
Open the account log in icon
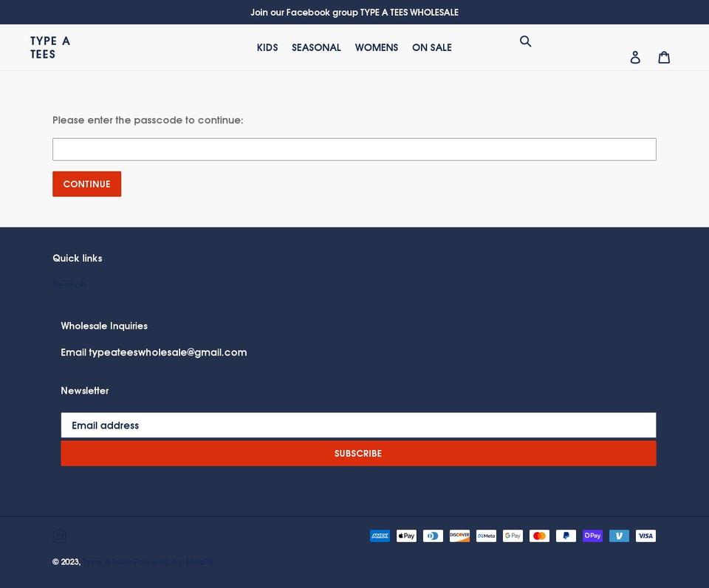click(635, 57)
